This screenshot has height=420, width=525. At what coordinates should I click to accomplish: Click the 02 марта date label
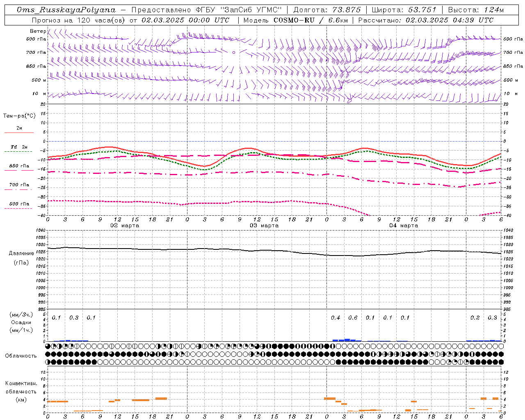pos(125,226)
